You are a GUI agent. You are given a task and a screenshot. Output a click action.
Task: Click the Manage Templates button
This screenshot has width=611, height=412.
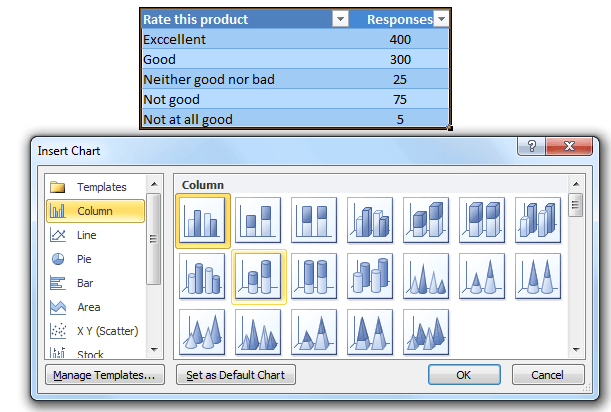click(x=104, y=375)
